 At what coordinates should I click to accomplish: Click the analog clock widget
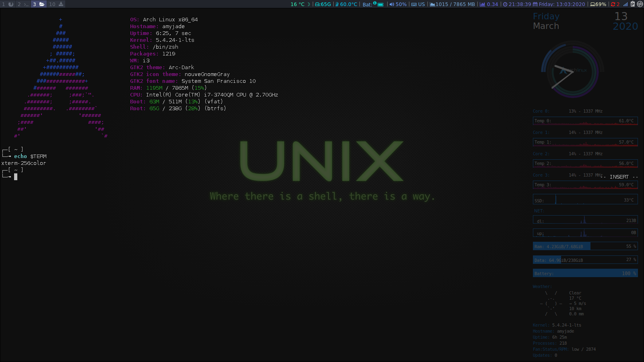click(x=572, y=70)
